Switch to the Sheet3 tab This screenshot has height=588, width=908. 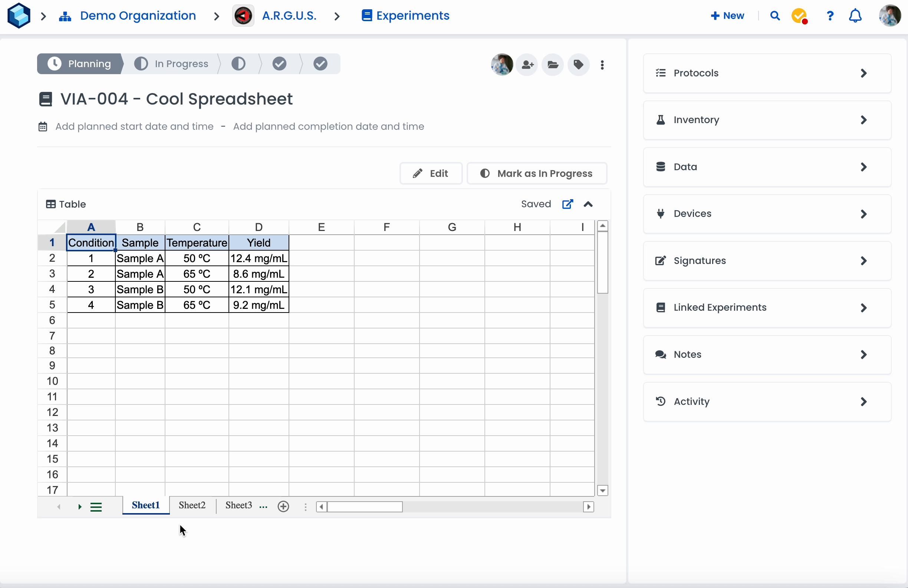pyautogui.click(x=238, y=505)
